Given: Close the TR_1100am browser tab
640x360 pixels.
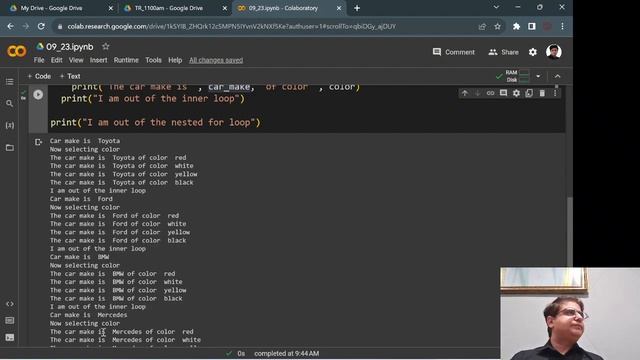Looking at the screenshot, I should click(x=224, y=8).
